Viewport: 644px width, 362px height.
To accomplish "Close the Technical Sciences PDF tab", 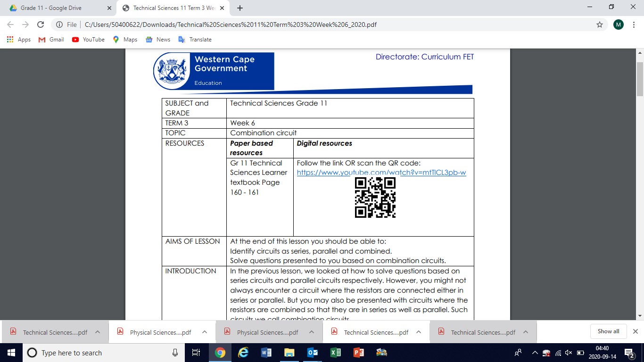I will click(222, 8).
